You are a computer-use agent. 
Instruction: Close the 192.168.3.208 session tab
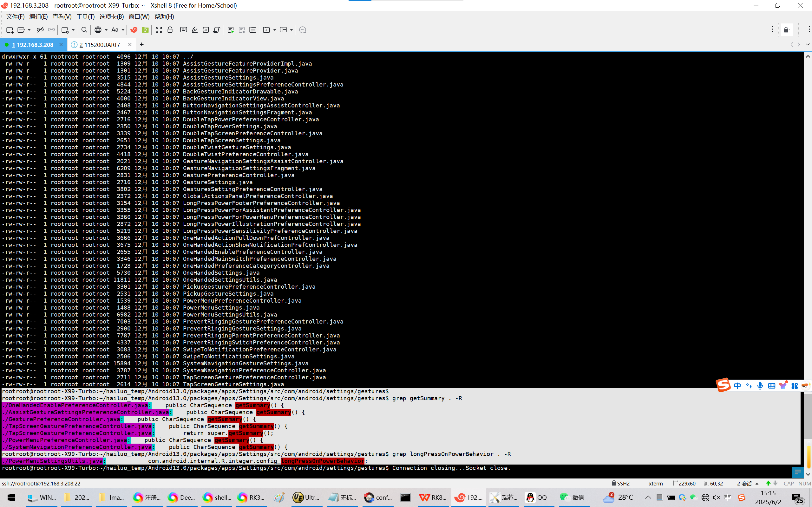(61, 45)
